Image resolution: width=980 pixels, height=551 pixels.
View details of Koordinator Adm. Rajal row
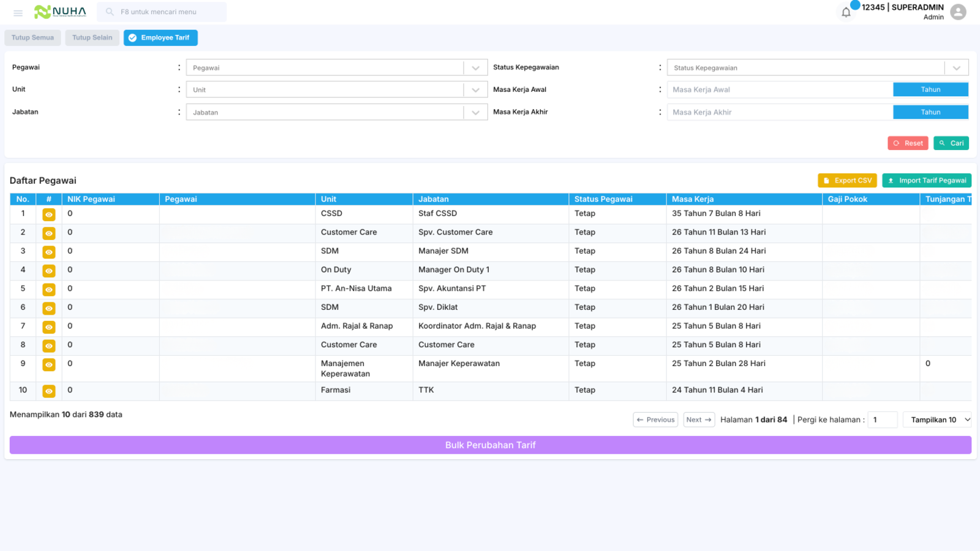(x=49, y=327)
